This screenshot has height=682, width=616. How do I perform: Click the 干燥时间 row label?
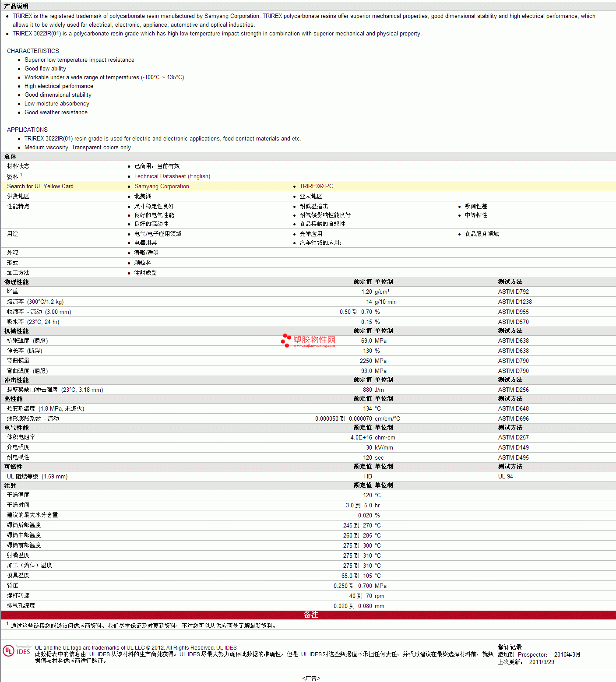(18, 505)
